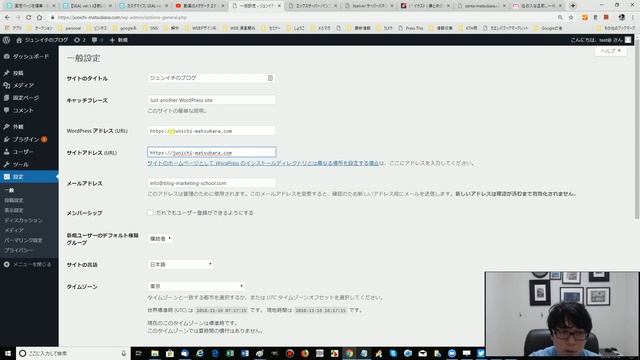This screenshot has height=360, width=640.
Task: Select the 一般 settings submenu item
Action: 9,190
